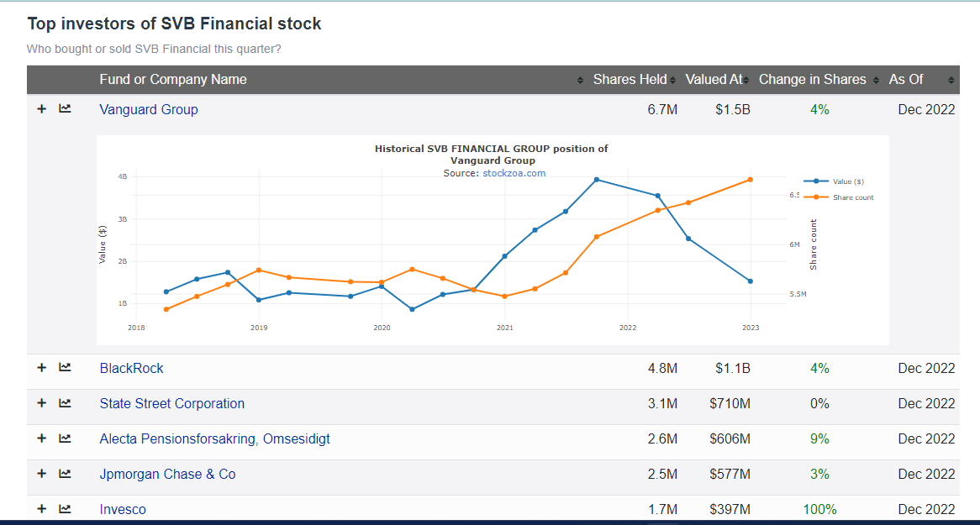Open the State Street Corporation link
Viewport: 980px width, 525px height.
(171, 404)
